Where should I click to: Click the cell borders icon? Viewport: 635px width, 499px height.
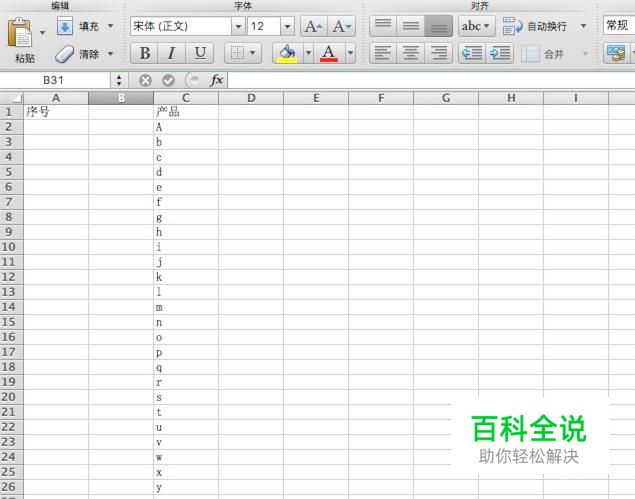coord(237,53)
